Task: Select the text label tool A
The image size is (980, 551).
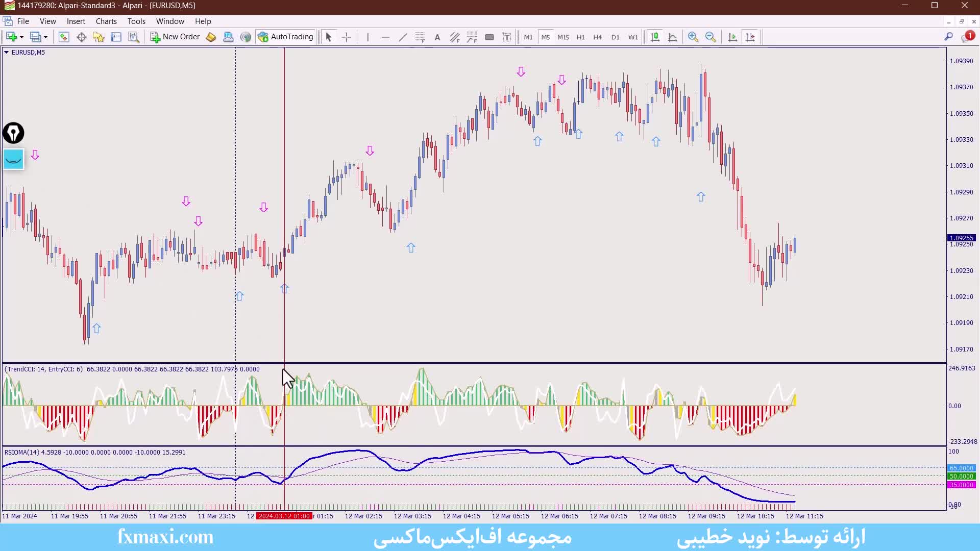Action: click(437, 37)
